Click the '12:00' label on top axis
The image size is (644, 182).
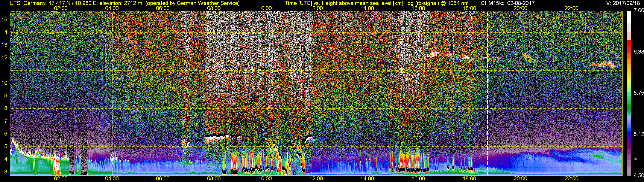[316, 8]
